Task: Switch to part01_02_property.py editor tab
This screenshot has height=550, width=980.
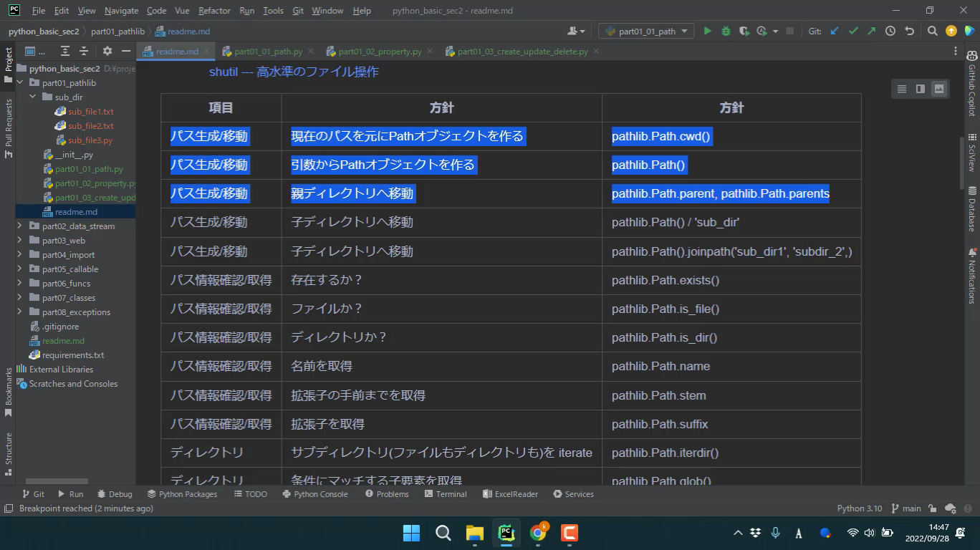Action: [380, 52]
